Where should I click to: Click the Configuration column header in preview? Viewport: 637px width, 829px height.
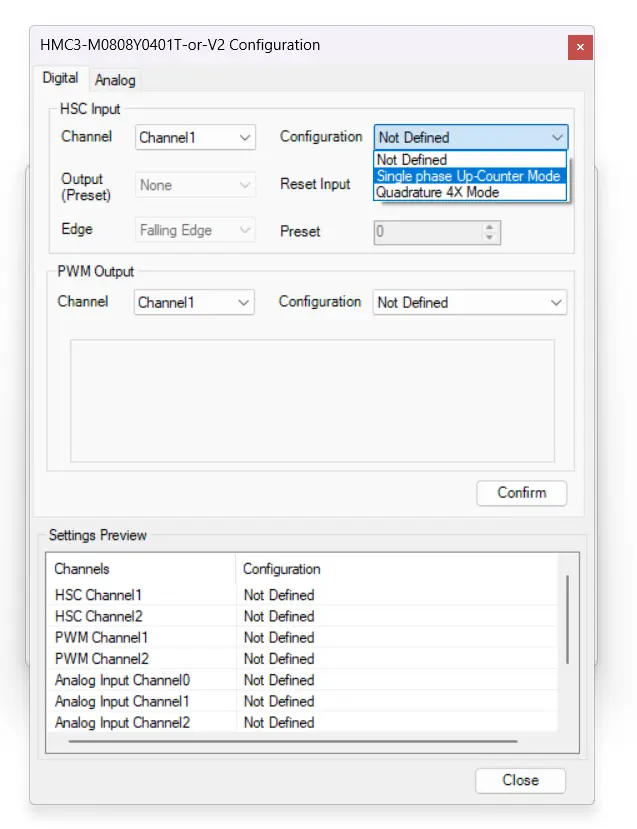tap(396, 569)
